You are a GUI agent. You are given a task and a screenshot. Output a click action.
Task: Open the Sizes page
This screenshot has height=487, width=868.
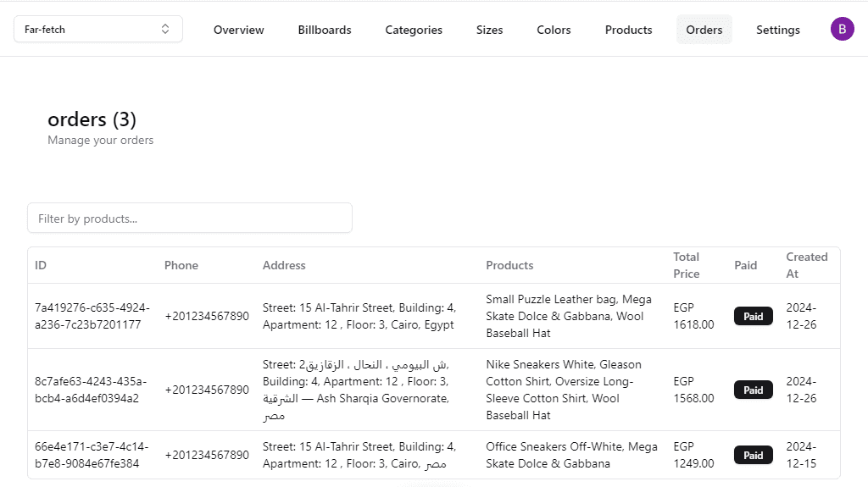point(489,30)
